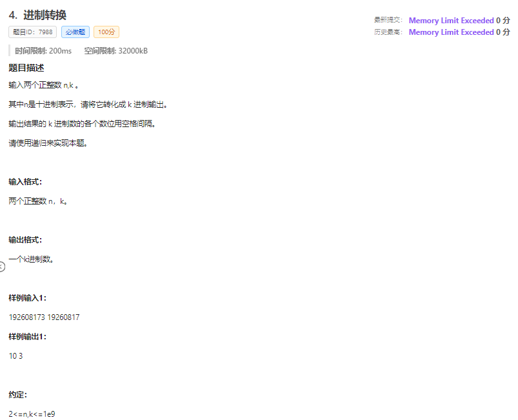Screen dimensions: 518x420
Task: Click the 100分 score badge
Action: click(106, 32)
